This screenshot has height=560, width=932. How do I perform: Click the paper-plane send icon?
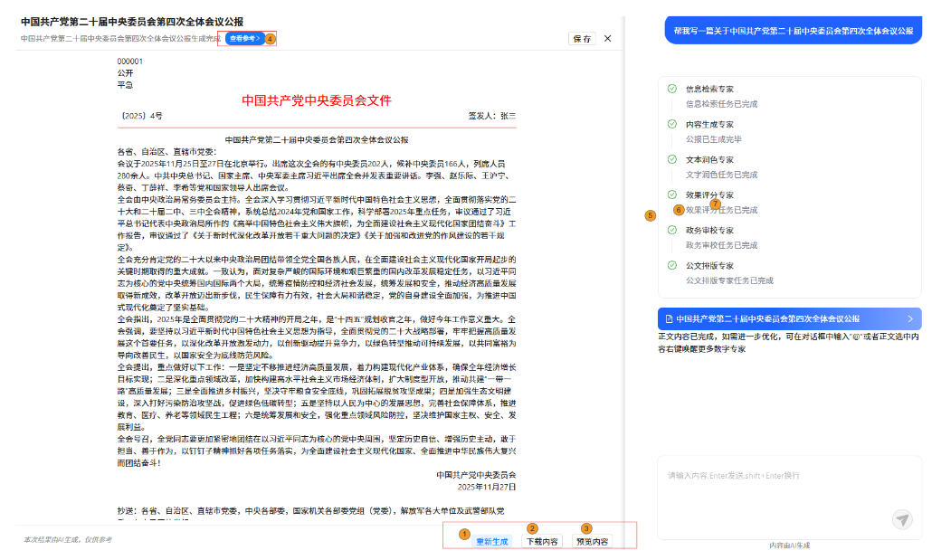pos(901,518)
